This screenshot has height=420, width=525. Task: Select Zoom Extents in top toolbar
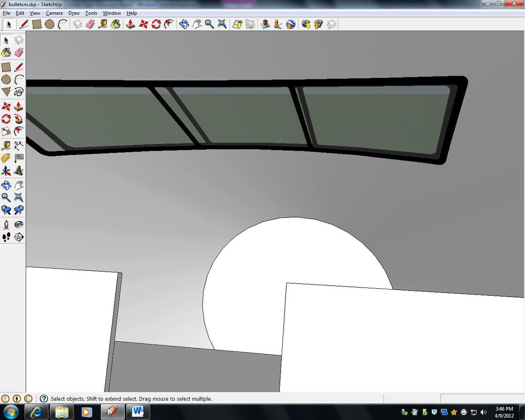tap(222, 24)
